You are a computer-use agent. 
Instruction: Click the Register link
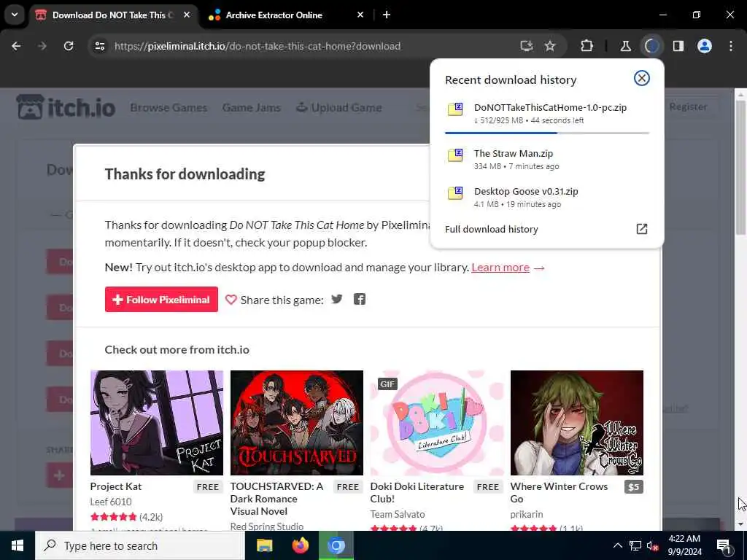pyautogui.click(x=688, y=106)
